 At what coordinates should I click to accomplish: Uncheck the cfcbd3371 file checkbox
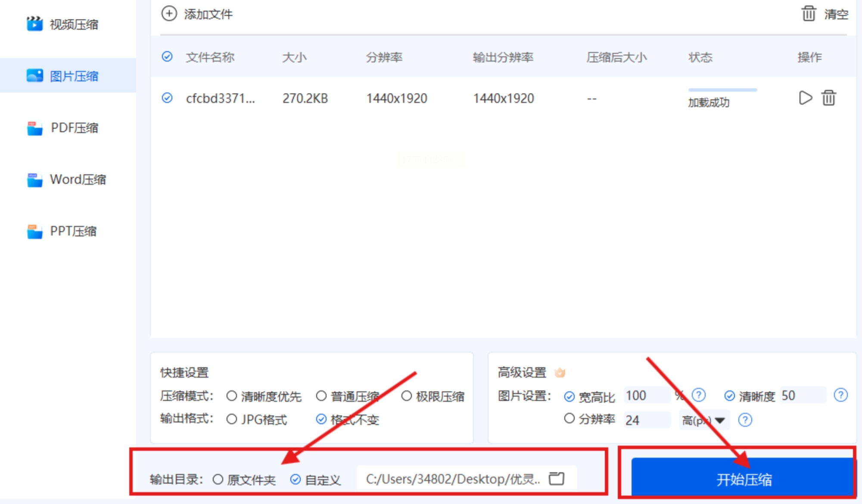coord(167,98)
